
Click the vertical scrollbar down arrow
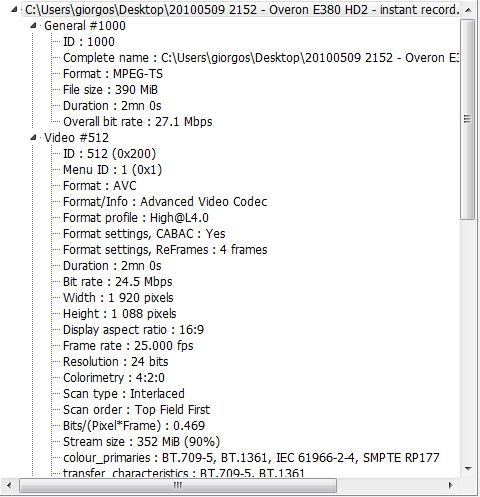click(x=468, y=469)
